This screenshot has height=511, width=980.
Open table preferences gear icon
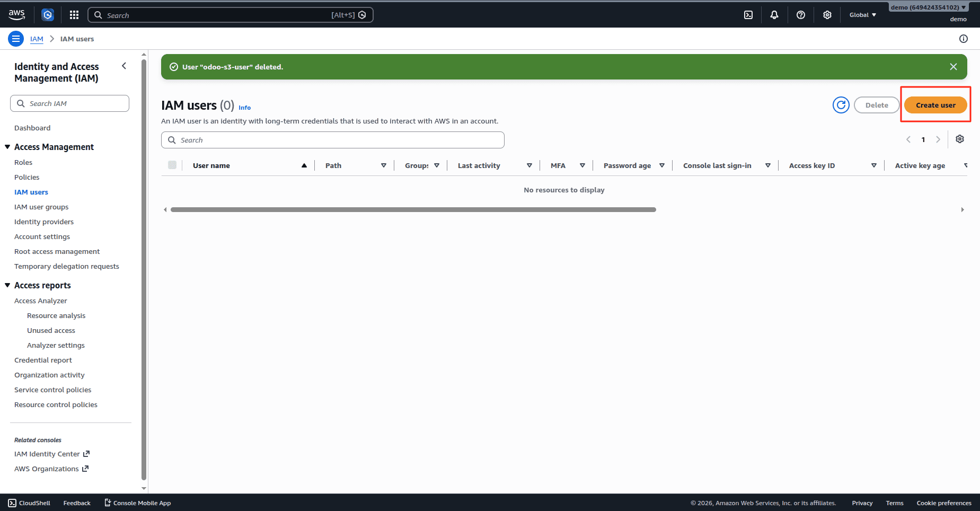click(960, 139)
